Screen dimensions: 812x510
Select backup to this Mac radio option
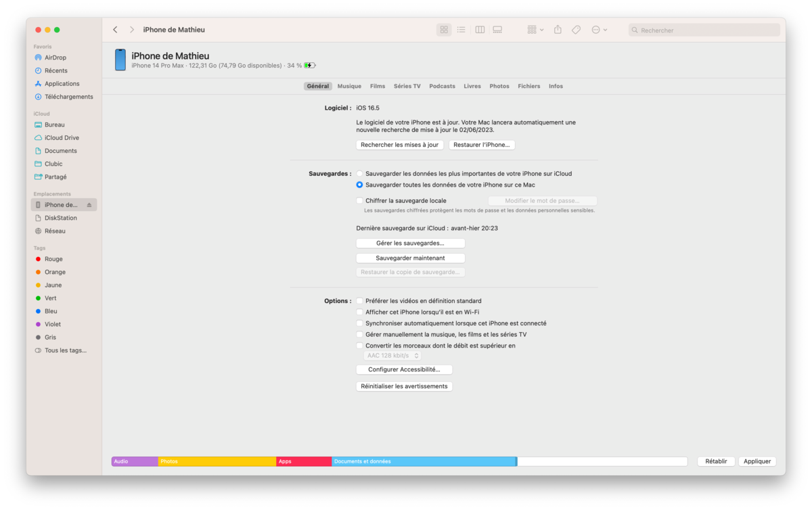click(360, 185)
